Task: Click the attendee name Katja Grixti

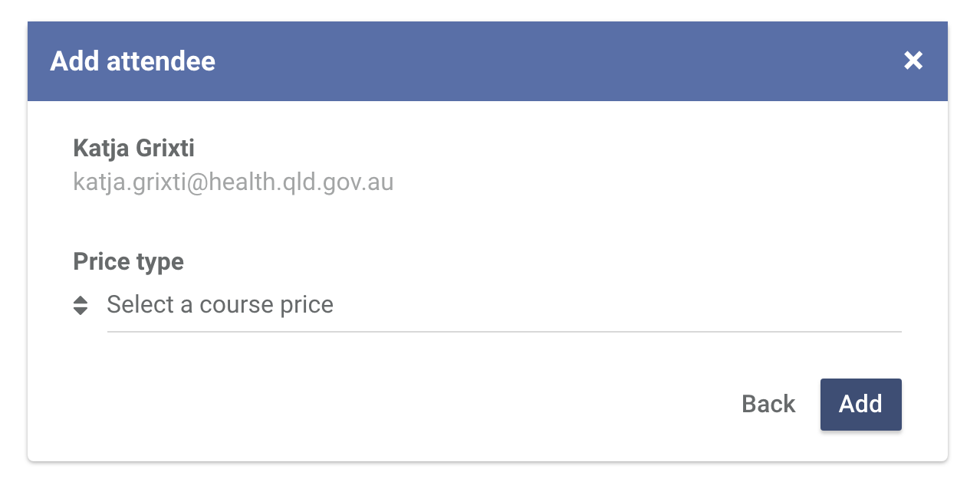Action: tap(133, 147)
